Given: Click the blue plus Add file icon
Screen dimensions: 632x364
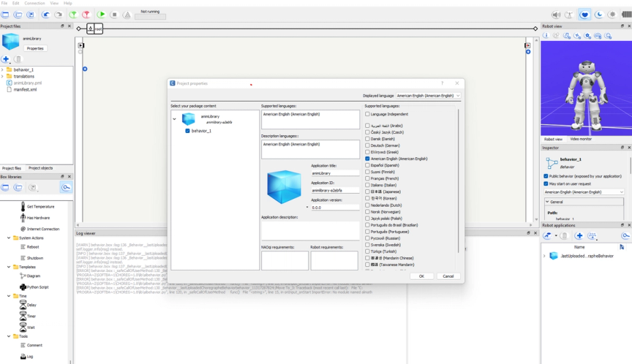Looking at the screenshot, I should [6, 59].
